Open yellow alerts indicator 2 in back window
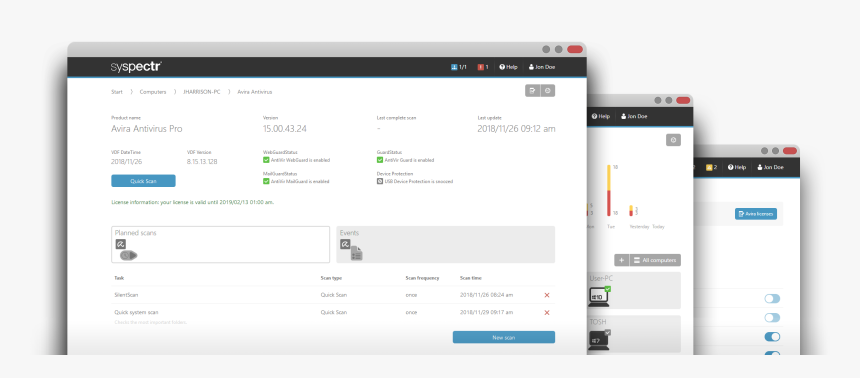Image resolution: width=860 pixels, height=378 pixels. (712, 167)
